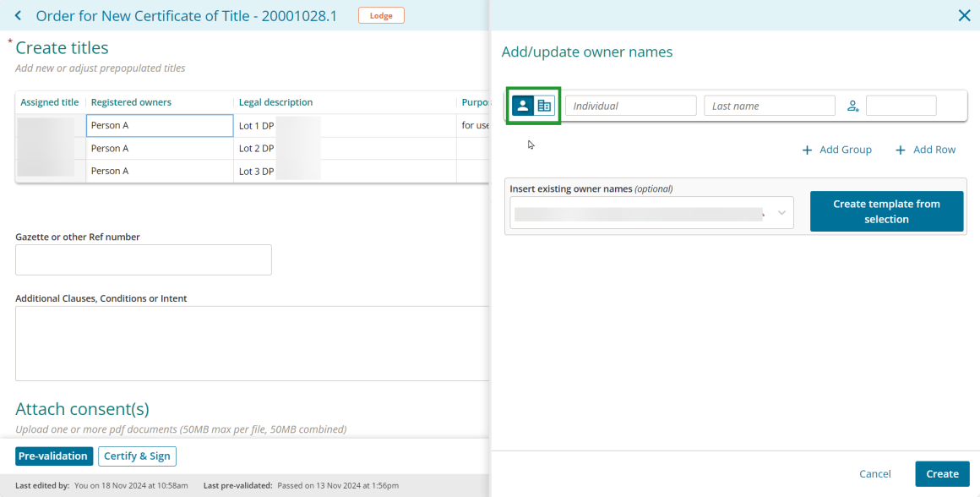This screenshot has width=980, height=497.
Task: Go back using the left chevron arrow
Action: point(18,15)
